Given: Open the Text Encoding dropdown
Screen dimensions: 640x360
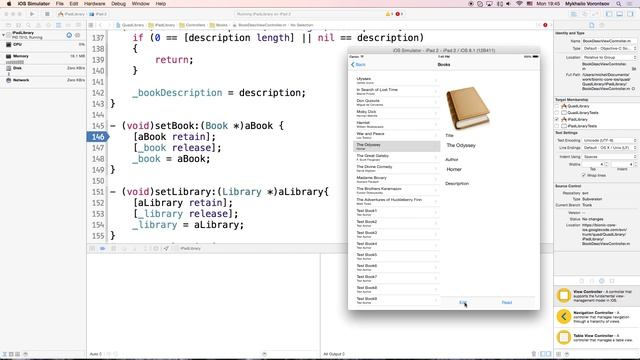Looking at the screenshot, I should (x=608, y=140).
